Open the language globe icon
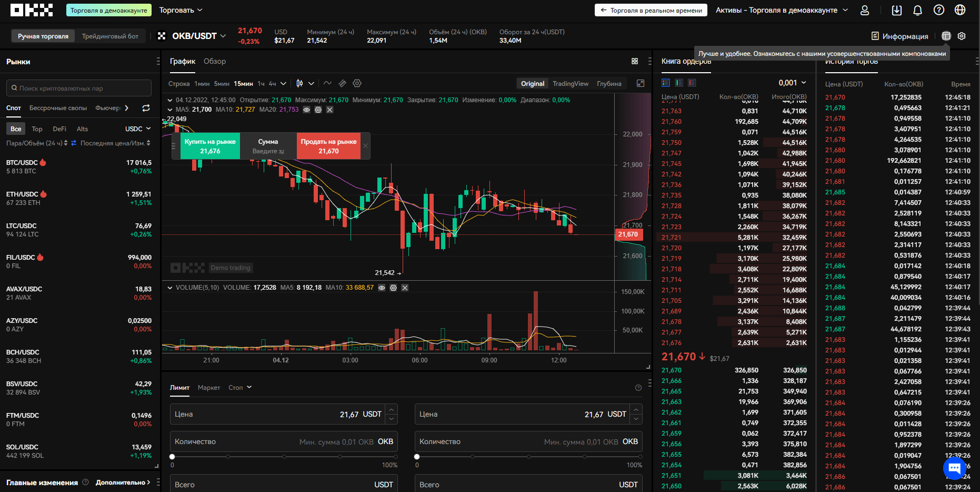Image resolution: width=980 pixels, height=492 pixels. 960,10
